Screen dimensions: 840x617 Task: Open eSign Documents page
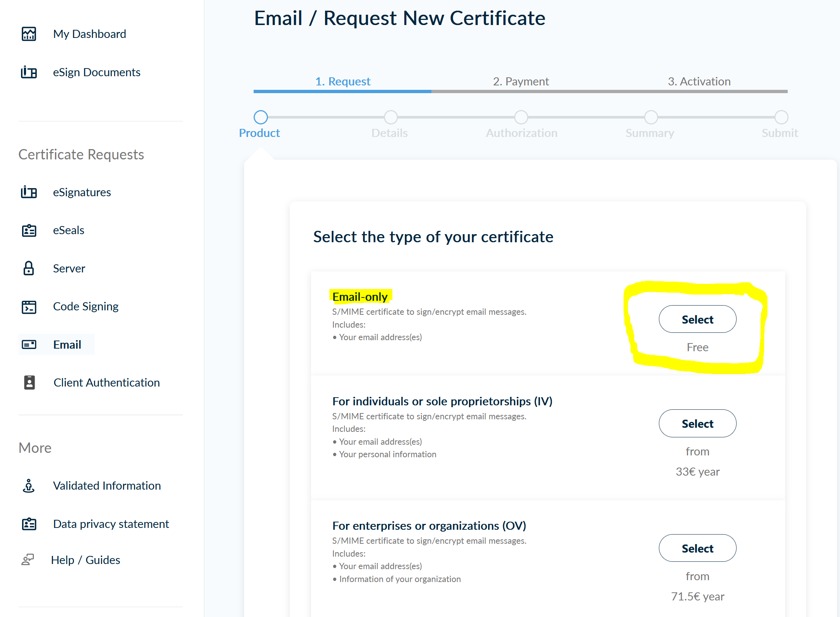tap(97, 72)
